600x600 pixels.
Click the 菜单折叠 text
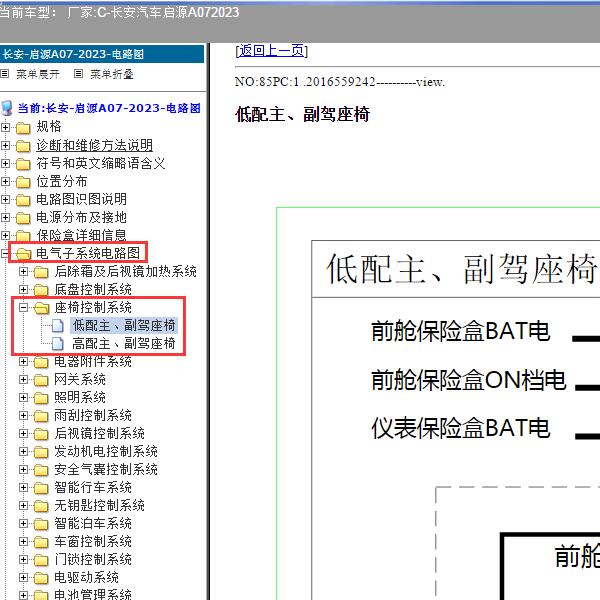111,74
